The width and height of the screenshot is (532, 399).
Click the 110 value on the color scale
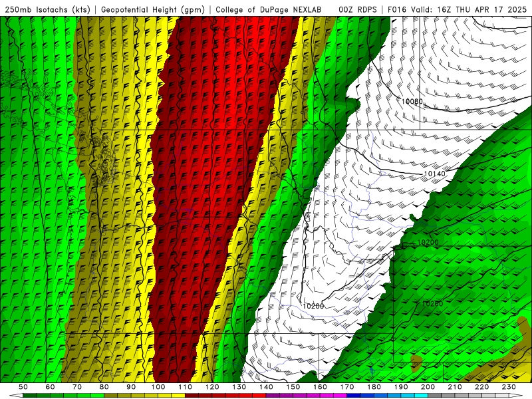coord(186,387)
